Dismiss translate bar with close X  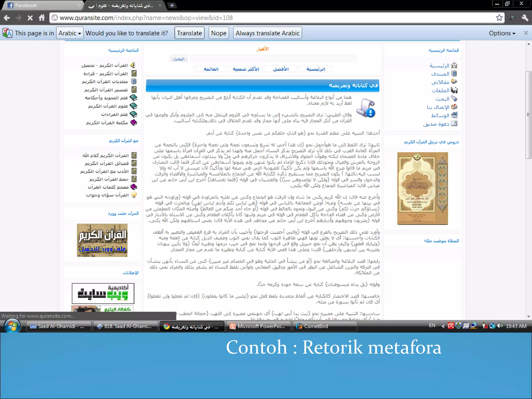(x=526, y=33)
